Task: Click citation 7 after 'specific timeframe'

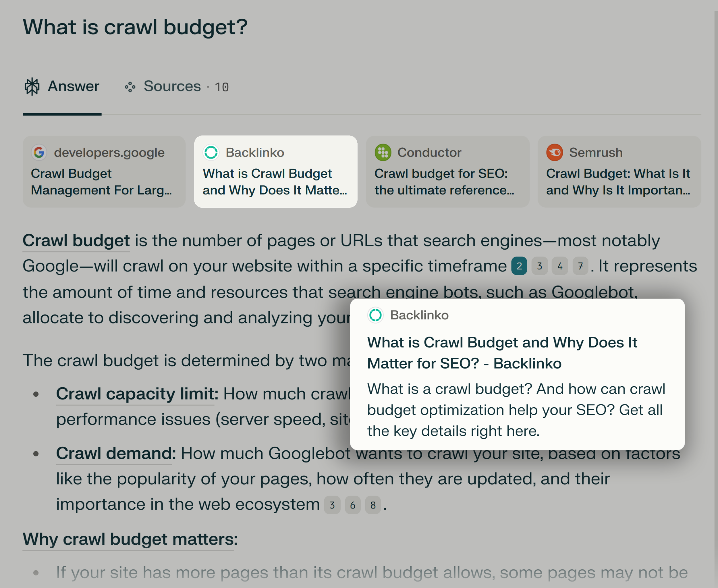Action: [x=580, y=266]
